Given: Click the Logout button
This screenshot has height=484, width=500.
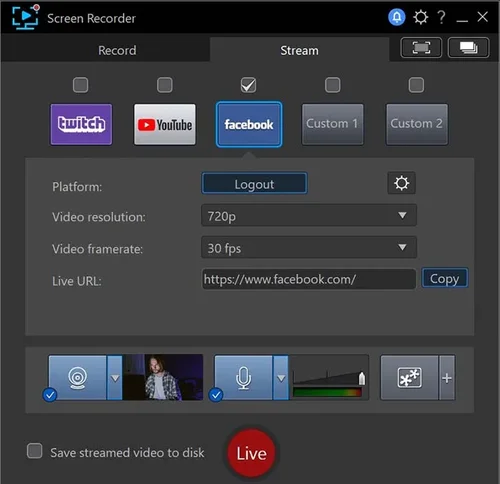Looking at the screenshot, I should coord(254,183).
